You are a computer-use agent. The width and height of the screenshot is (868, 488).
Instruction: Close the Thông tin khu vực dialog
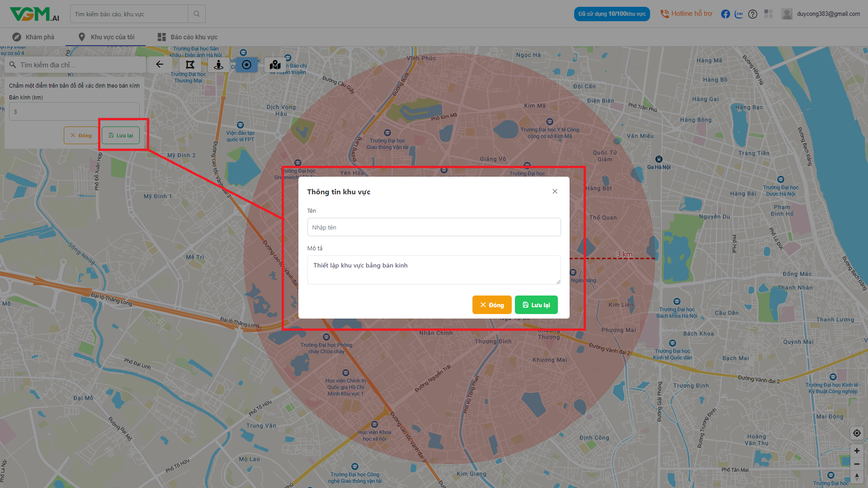click(x=555, y=192)
